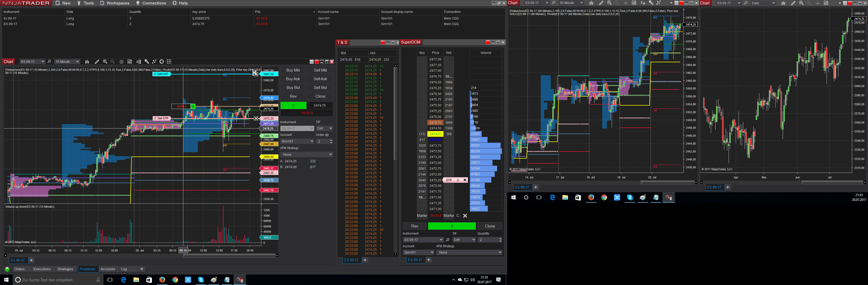Click the circular reload icon on 15 Minute chart
Screen dimensions: 868x285
coord(162,61)
